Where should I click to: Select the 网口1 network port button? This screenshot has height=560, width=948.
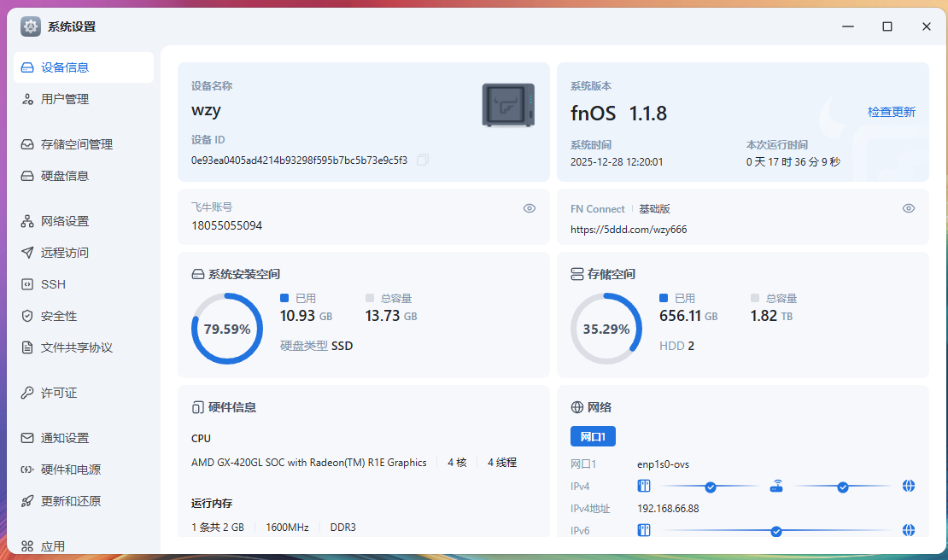pyautogui.click(x=593, y=435)
